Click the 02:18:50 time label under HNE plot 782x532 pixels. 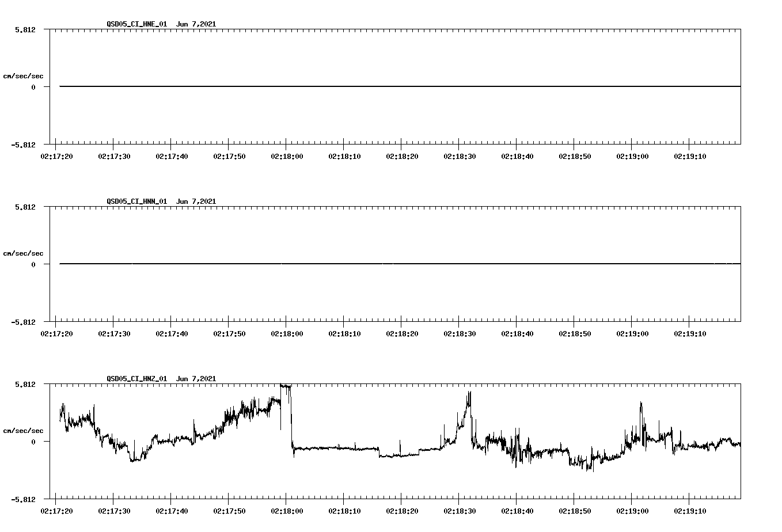[575, 157]
